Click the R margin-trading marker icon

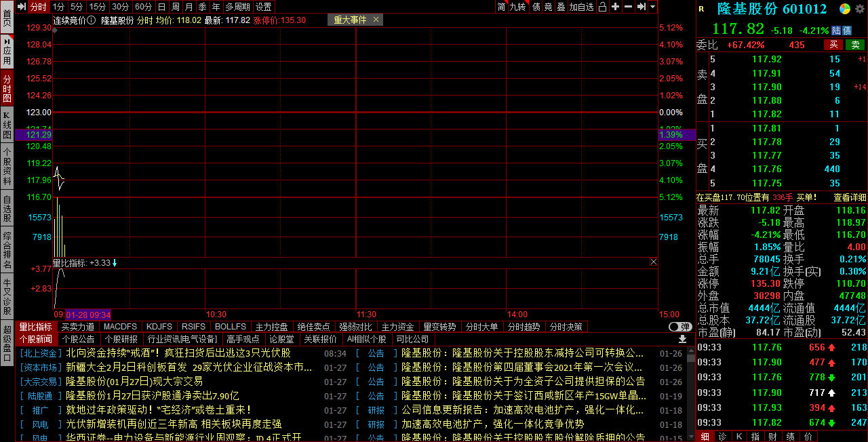coord(701,9)
